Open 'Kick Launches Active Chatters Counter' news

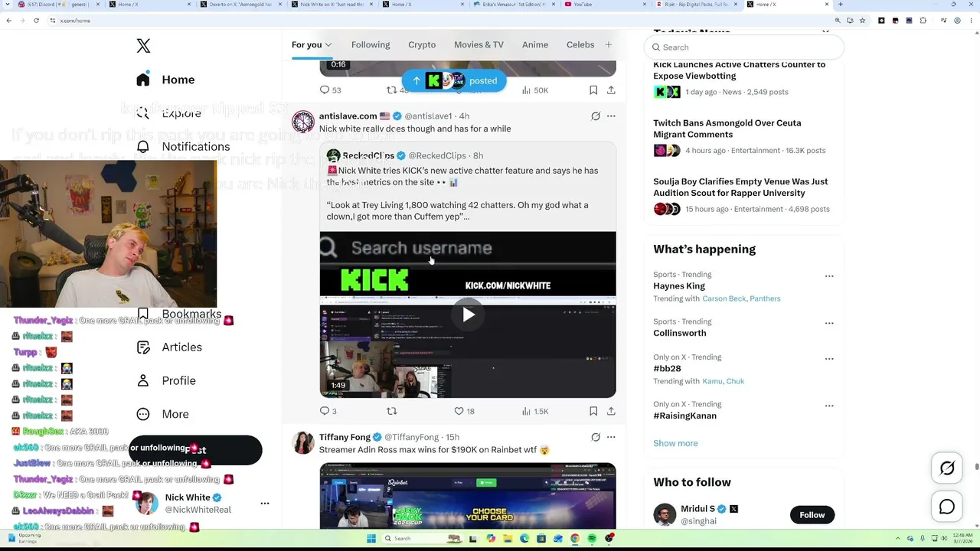coord(740,70)
